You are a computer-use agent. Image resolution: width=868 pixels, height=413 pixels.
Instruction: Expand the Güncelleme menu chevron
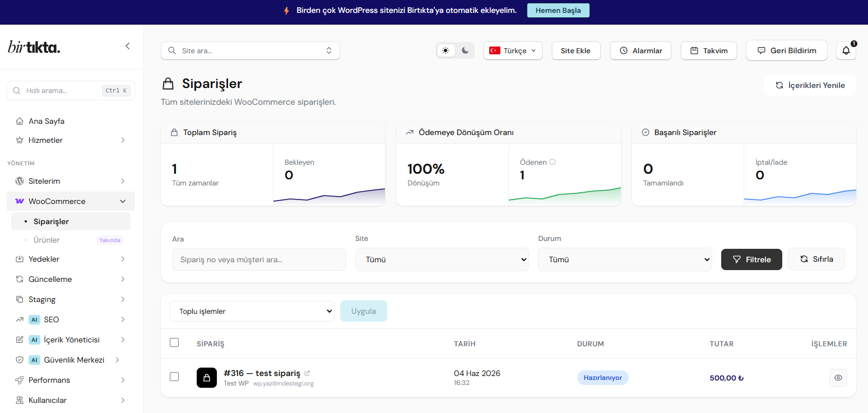123,279
